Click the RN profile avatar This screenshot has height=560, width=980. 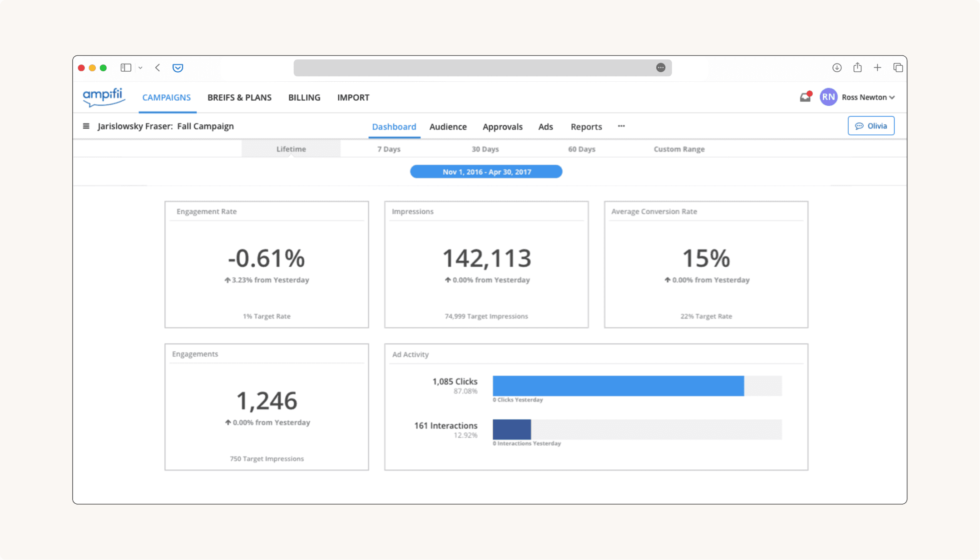[x=828, y=97]
